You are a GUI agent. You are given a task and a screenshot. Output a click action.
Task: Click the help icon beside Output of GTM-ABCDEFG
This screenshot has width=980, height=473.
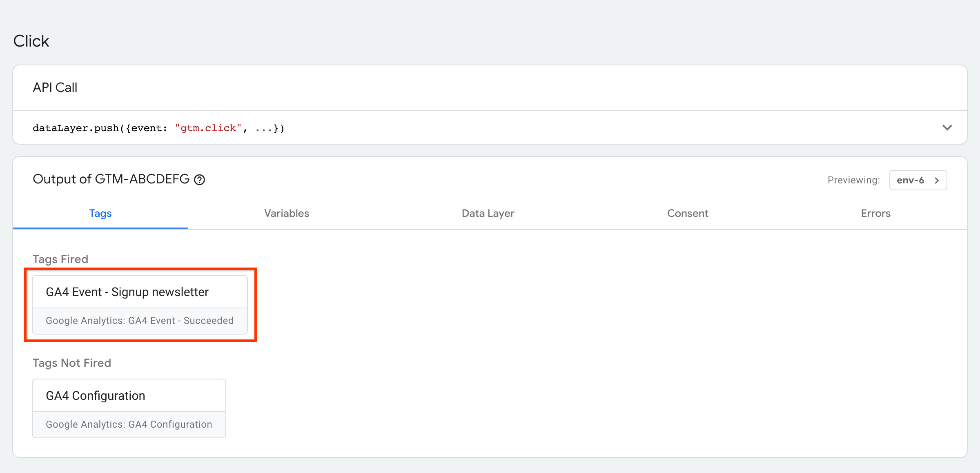pos(199,180)
